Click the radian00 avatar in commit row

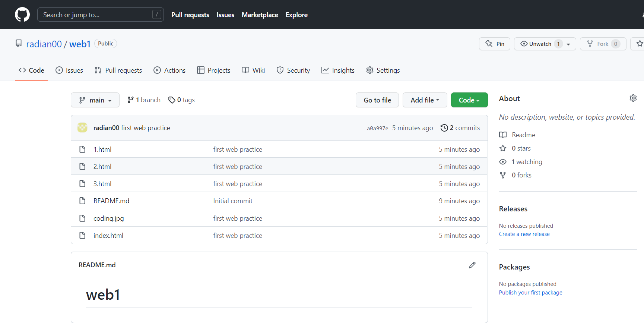82,127
